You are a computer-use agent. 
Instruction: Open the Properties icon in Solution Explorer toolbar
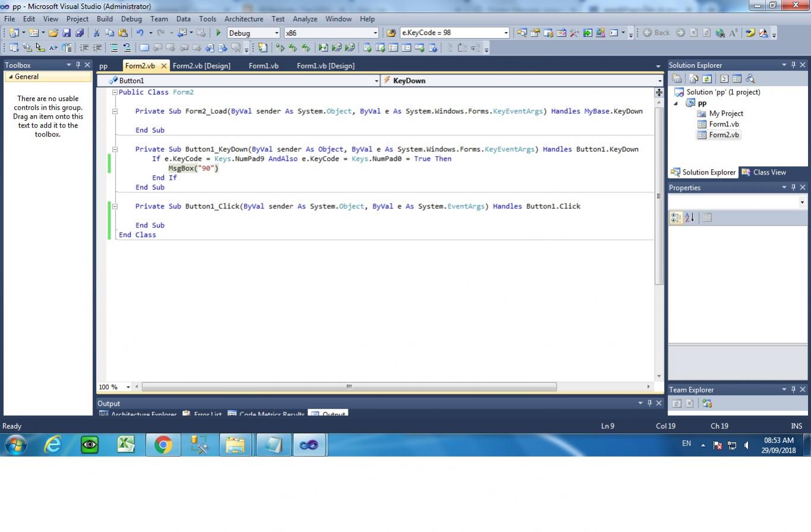[x=676, y=78]
